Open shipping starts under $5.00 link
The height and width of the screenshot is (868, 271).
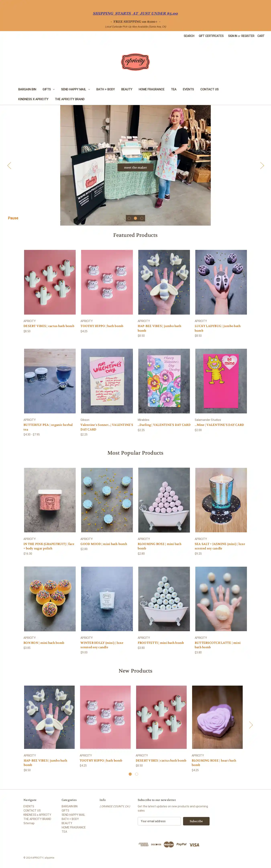pos(135,13)
